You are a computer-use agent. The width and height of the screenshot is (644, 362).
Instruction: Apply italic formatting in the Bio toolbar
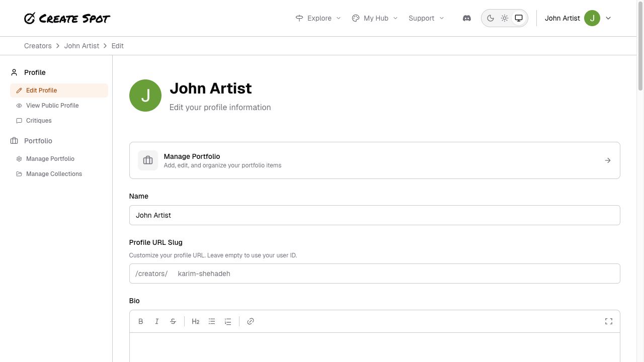click(x=157, y=321)
